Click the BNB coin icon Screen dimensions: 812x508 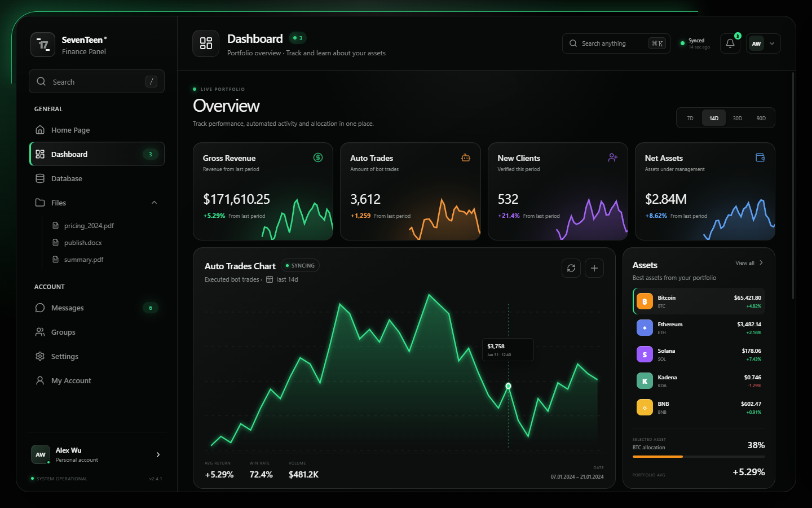click(x=645, y=408)
